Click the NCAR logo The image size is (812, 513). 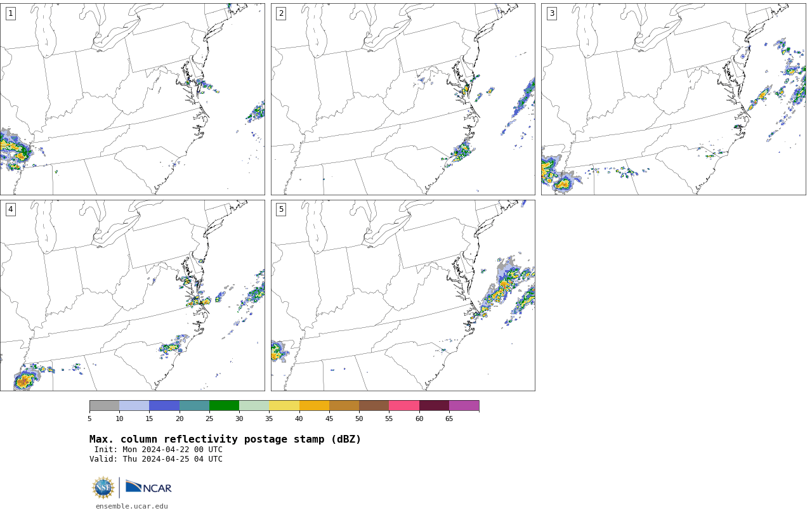tap(148, 487)
